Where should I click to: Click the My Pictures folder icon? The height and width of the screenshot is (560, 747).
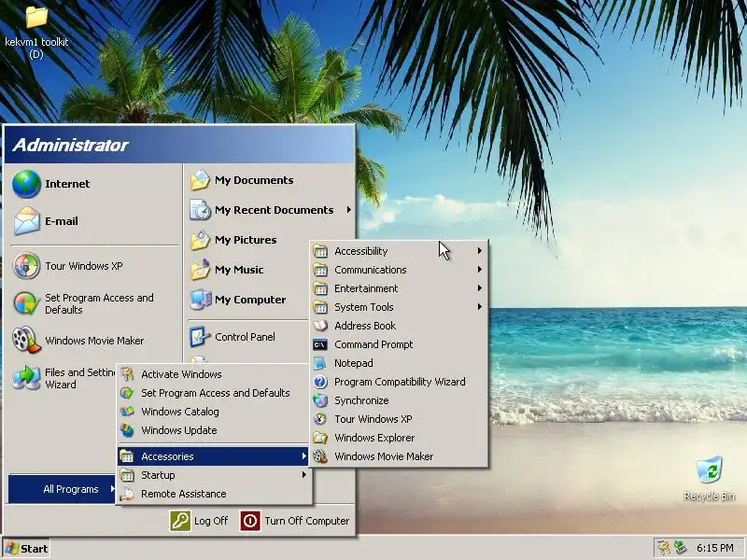tap(200, 240)
